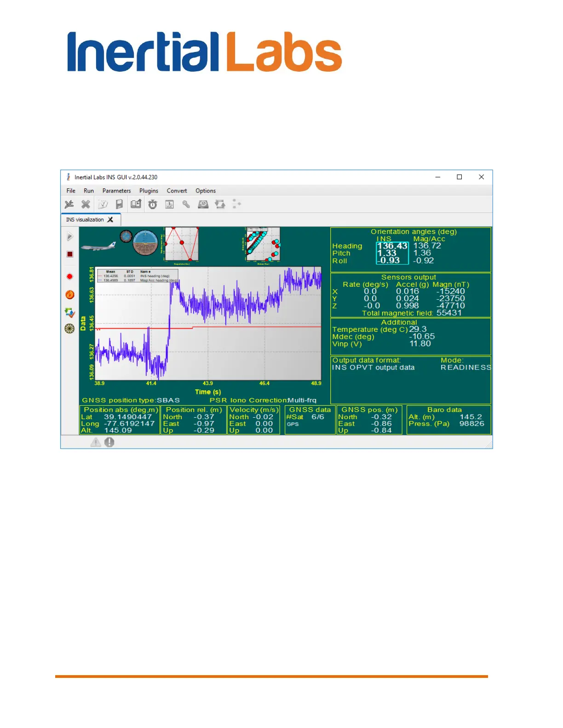This screenshot has height=728, width=563.
Task: Click the airplane 3D model thumbnail
Action: tap(98, 246)
